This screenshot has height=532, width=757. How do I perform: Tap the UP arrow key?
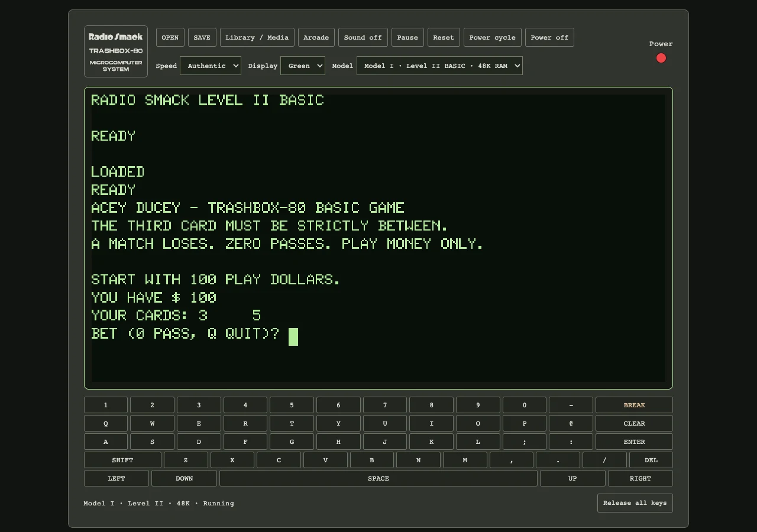tap(572, 478)
